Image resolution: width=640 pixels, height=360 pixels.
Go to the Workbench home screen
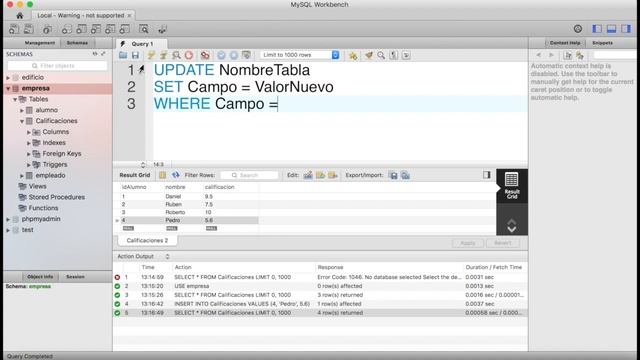coord(19,16)
